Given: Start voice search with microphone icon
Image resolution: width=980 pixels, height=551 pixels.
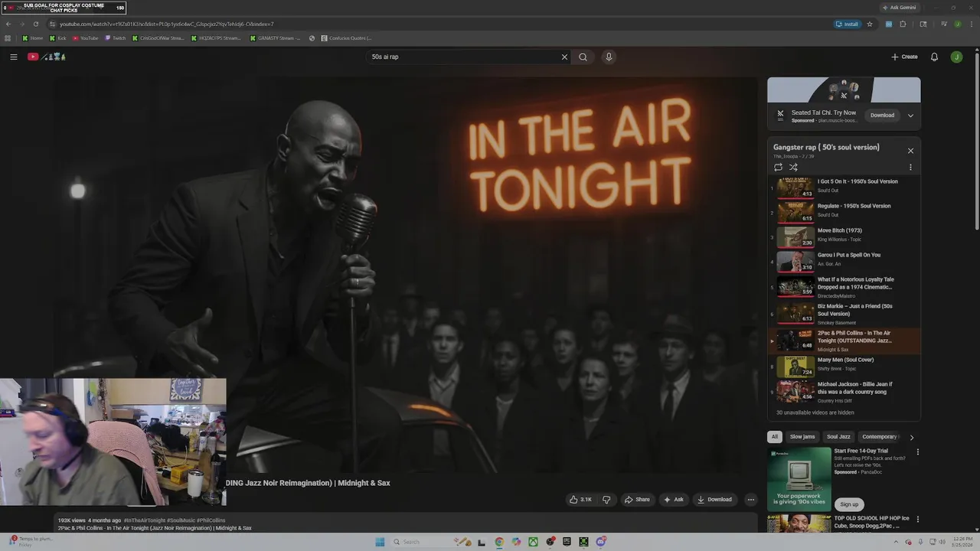Looking at the screenshot, I should coord(609,57).
